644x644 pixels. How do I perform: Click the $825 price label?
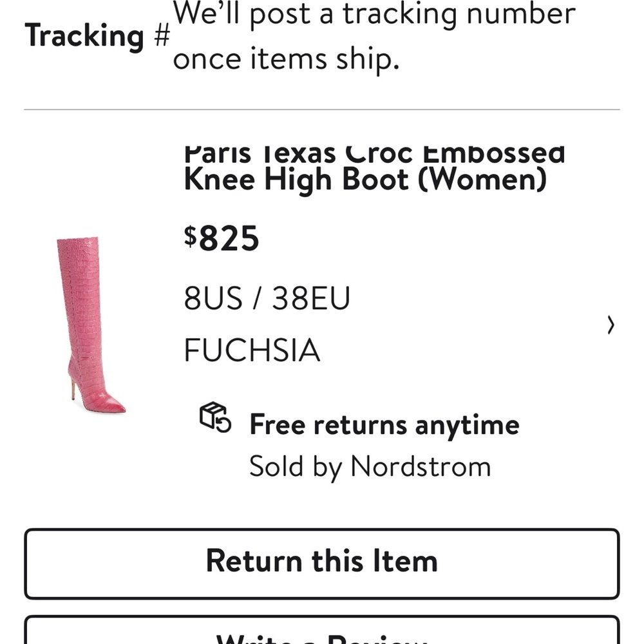point(223,240)
